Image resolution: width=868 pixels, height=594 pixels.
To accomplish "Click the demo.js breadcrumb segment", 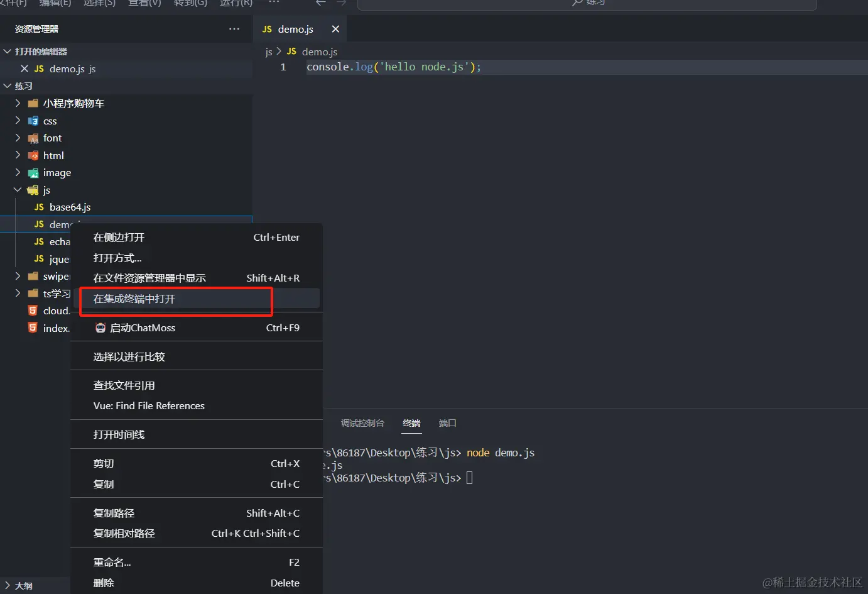I will (320, 52).
